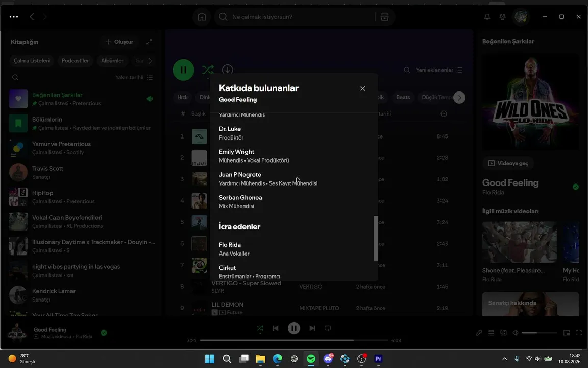Viewport: 588px width, 368px height.
Task: Click Cirkut in credits list
Action: pyautogui.click(x=227, y=268)
